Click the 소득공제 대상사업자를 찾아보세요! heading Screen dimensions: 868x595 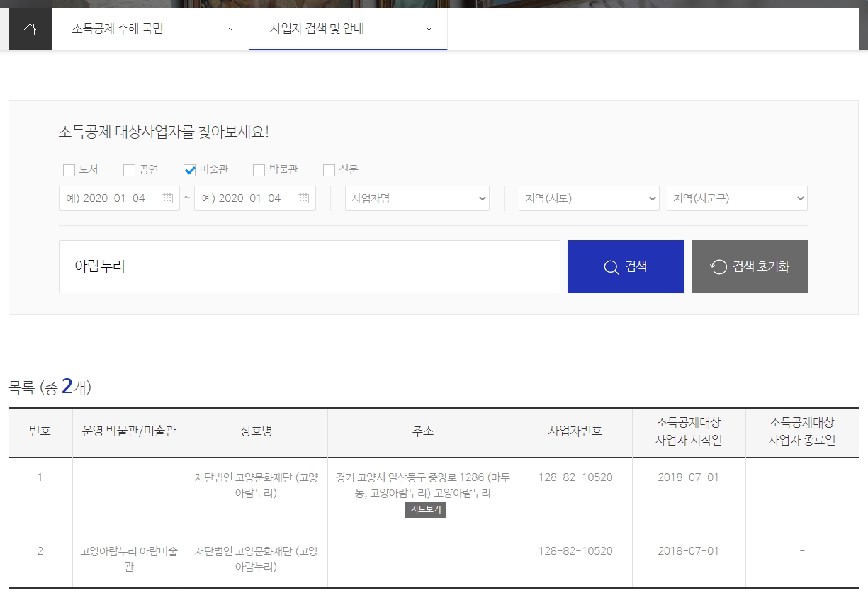pyautogui.click(x=164, y=132)
